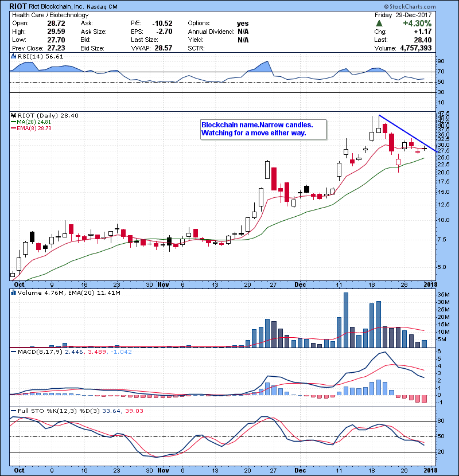
Task: Click the +4.30% percent change
Action: pos(417,24)
